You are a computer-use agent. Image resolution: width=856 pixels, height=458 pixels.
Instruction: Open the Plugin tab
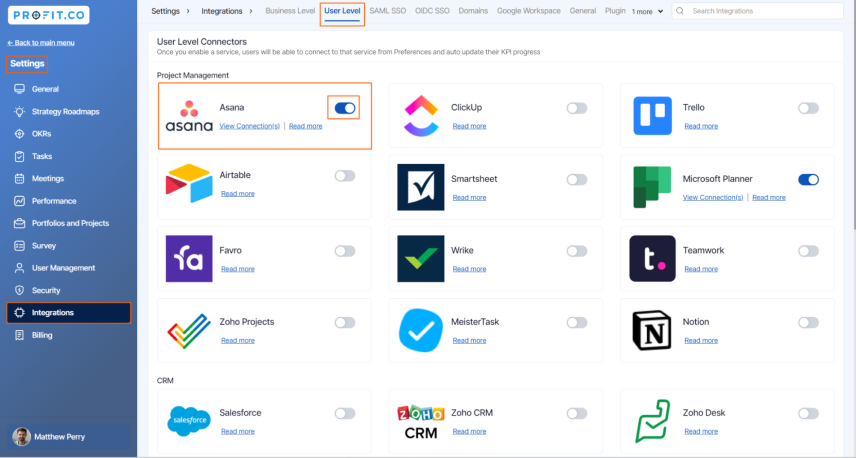click(x=615, y=11)
